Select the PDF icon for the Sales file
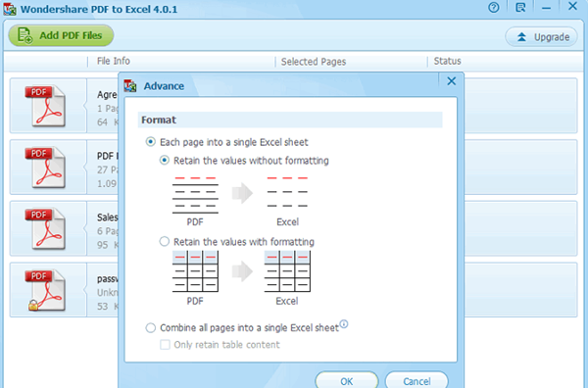 pyautogui.click(x=45, y=228)
